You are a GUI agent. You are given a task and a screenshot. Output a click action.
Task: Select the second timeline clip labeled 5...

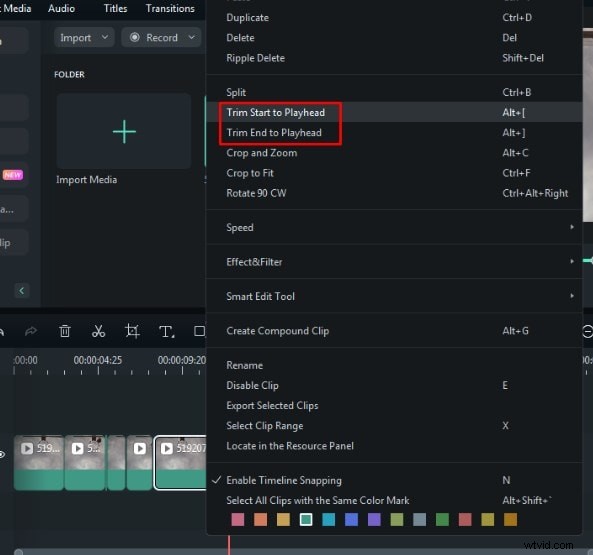[x=85, y=463]
